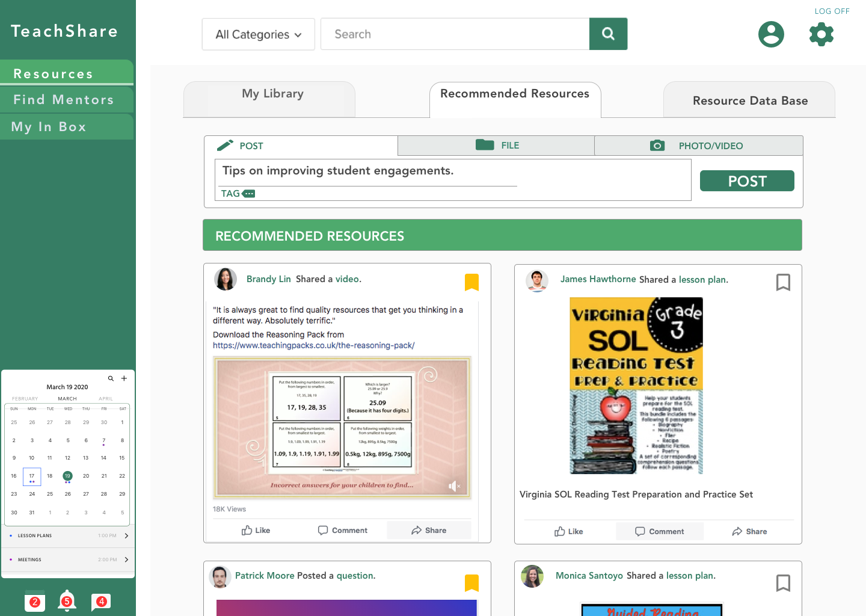This screenshot has height=616, width=866.
Task: Switch to the Resource Data Base tab
Action: click(749, 100)
